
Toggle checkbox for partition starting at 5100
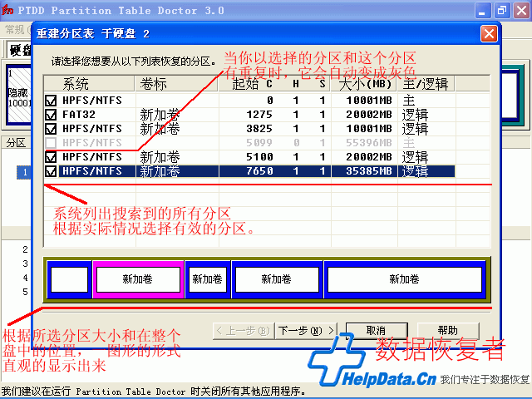click(x=51, y=157)
